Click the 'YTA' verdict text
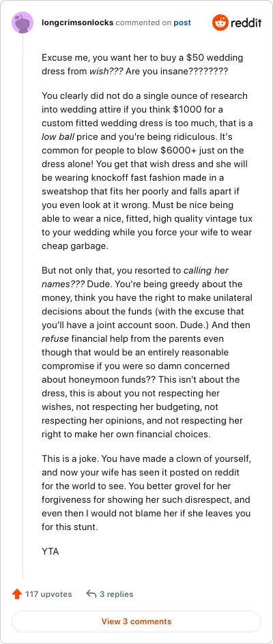Image resolution: width=273 pixels, height=644 pixels. [50, 551]
